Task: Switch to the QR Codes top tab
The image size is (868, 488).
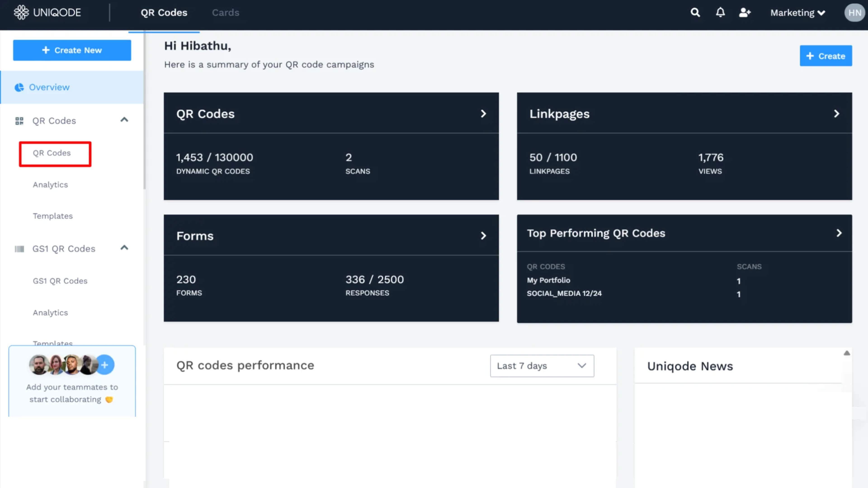Action: (x=164, y=13)
